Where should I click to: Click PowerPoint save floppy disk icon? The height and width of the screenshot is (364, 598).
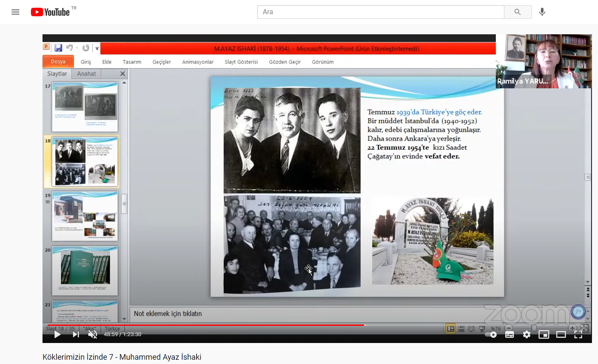58,48
